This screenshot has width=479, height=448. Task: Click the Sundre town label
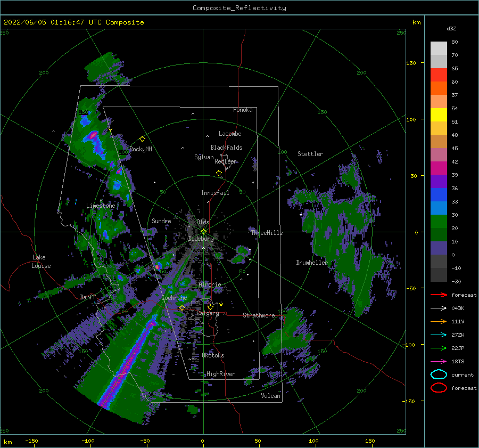161,221
